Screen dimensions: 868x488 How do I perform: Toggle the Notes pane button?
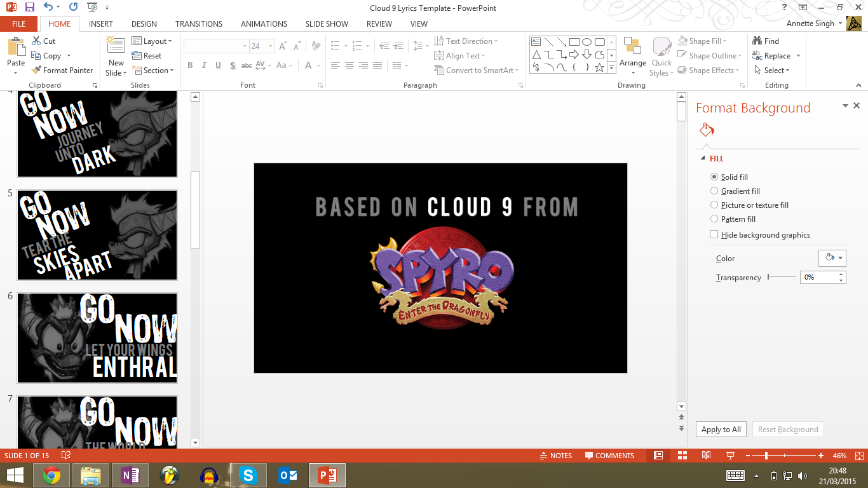(x=555, y=456)
